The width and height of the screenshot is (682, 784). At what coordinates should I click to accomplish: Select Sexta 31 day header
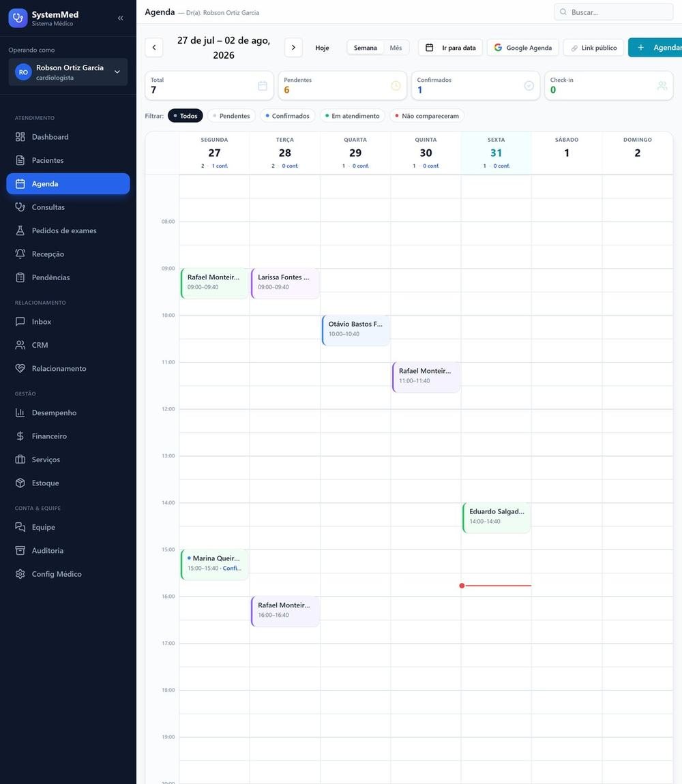click(x=496, y=153)
